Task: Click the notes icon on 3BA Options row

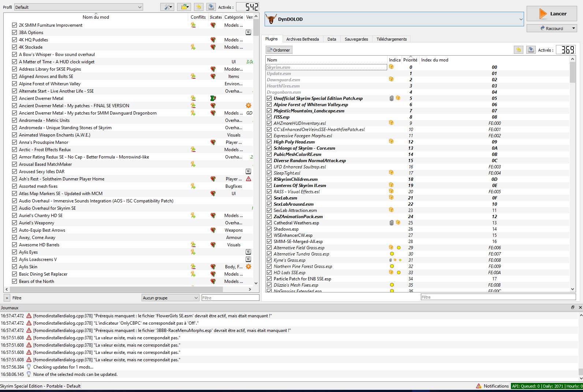Action: [248, 32]
